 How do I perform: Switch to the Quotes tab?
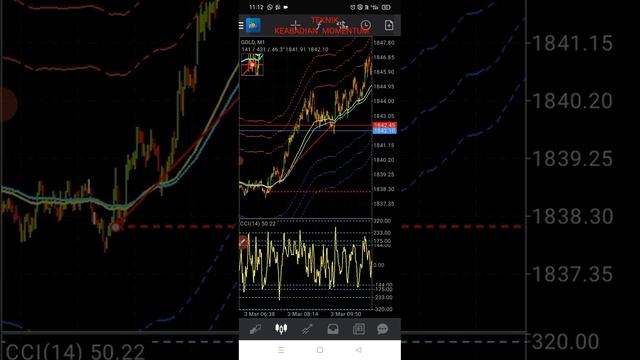point(256,329)
